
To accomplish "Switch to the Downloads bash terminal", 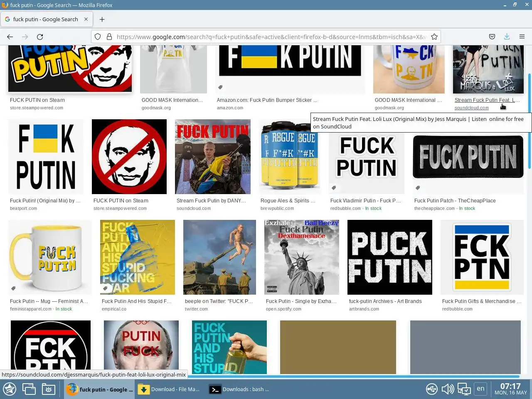I will [239, 389].
